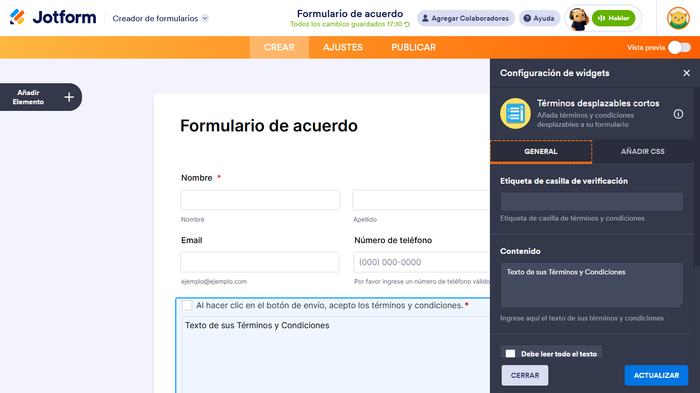The height and width of the screenshot is (393, 700).
Task: Open the user avatar profile menu
Action: point(678,18)
